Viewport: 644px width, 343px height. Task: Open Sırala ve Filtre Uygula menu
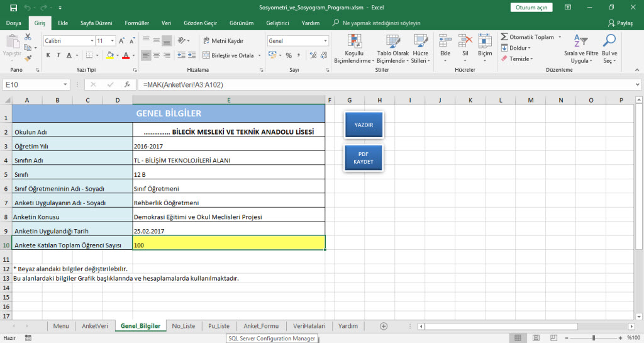(x=580, y=49)
